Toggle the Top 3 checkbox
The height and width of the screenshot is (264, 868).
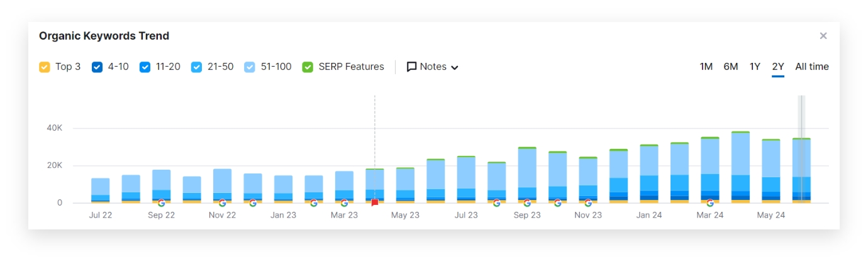coord(45,67)
